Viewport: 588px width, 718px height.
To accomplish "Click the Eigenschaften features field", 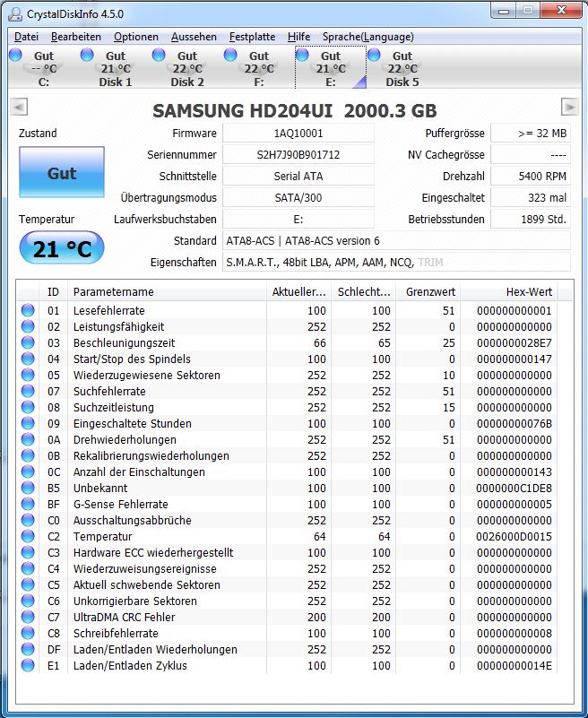I will click(396, 263).
